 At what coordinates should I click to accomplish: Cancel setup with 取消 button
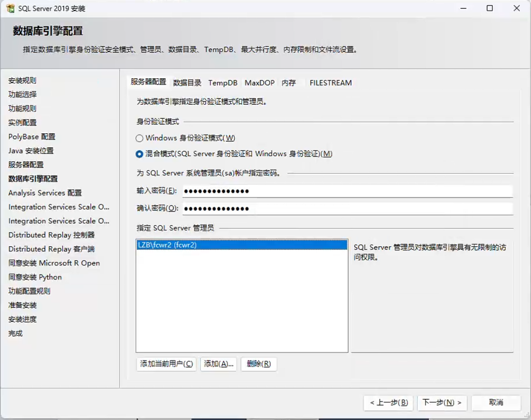496,403
